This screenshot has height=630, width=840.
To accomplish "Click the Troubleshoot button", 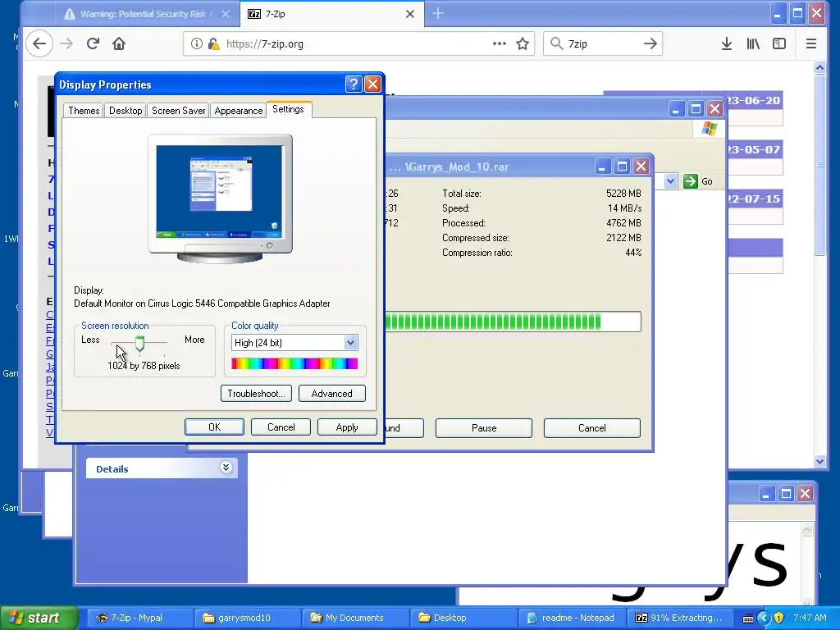I will point(256,394).
